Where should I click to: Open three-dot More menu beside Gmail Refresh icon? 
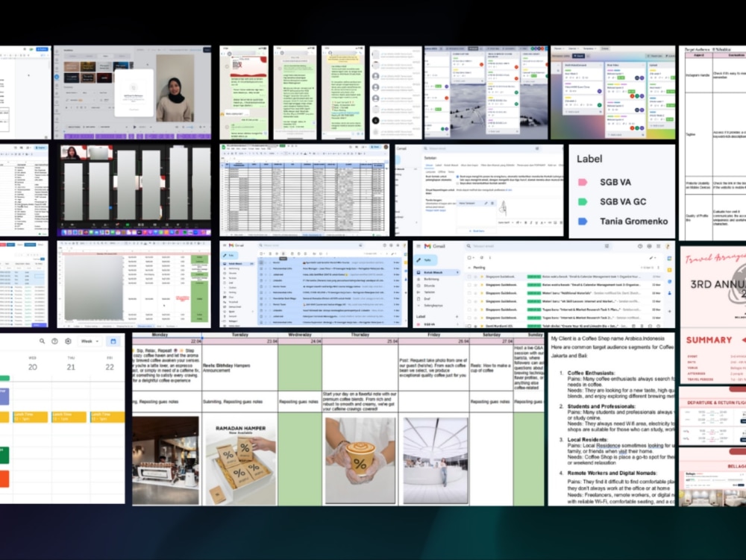(x=490, y=258)
